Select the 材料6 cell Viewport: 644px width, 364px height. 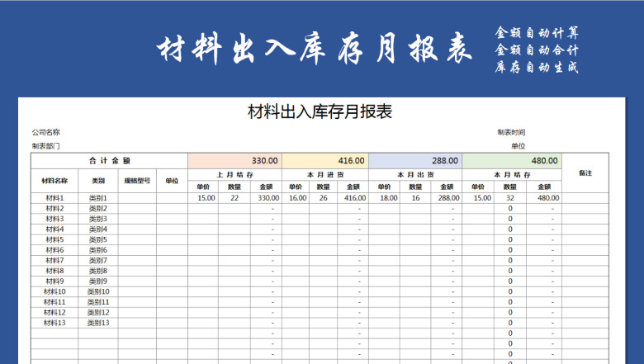54,250
